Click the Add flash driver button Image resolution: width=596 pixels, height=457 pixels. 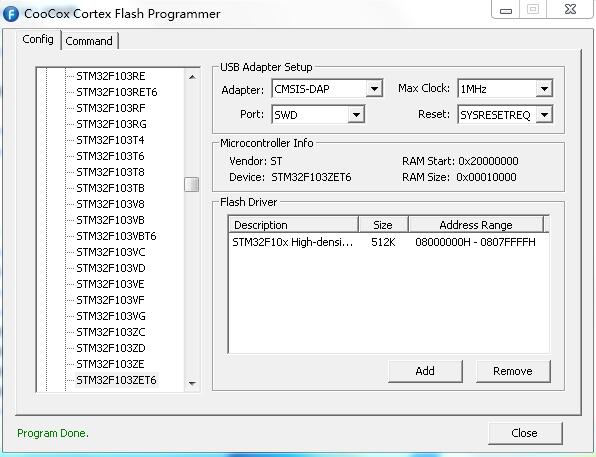(x=425, y=371)
